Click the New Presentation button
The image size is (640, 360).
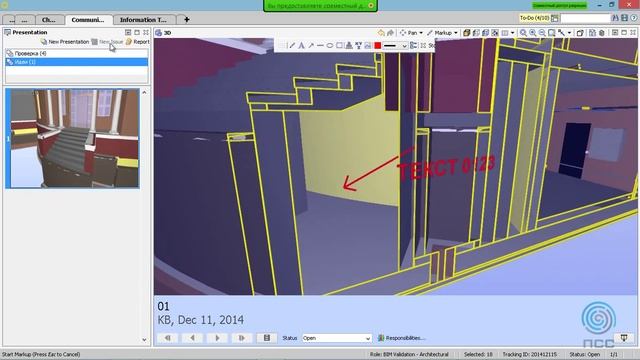coord(64,42)
